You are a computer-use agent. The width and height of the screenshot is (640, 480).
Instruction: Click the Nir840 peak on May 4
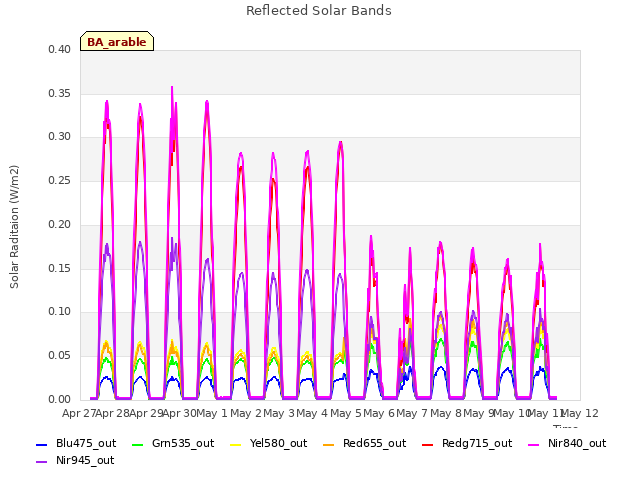tap(340, 142)
